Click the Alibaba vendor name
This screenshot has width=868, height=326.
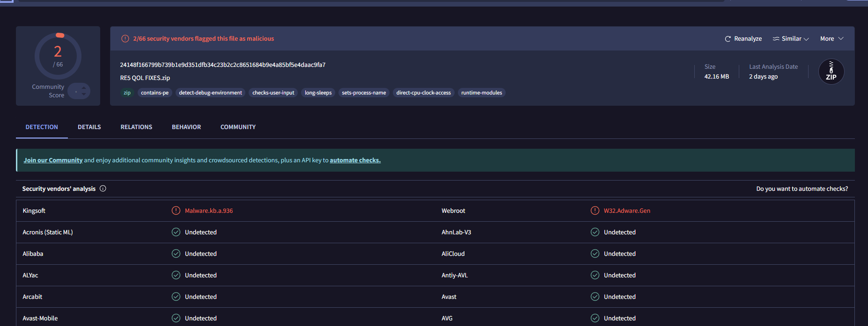click(x=33, y=254)
